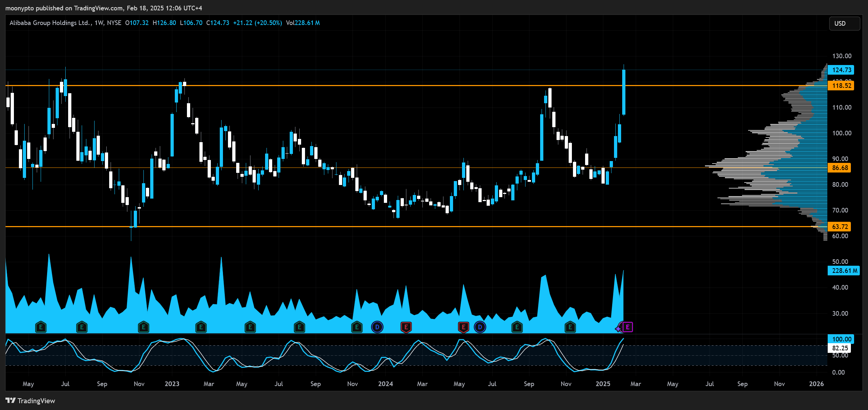The image size is (868, 410).
Task: Click the purple upcoming earnings E marker
Action: click(x=628, y=327)
